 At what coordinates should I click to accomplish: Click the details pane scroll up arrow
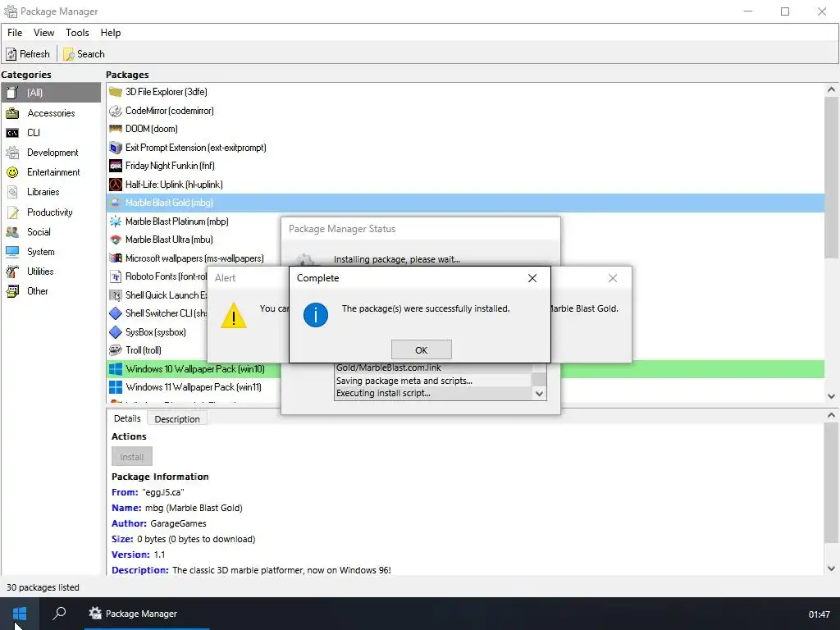831,416
